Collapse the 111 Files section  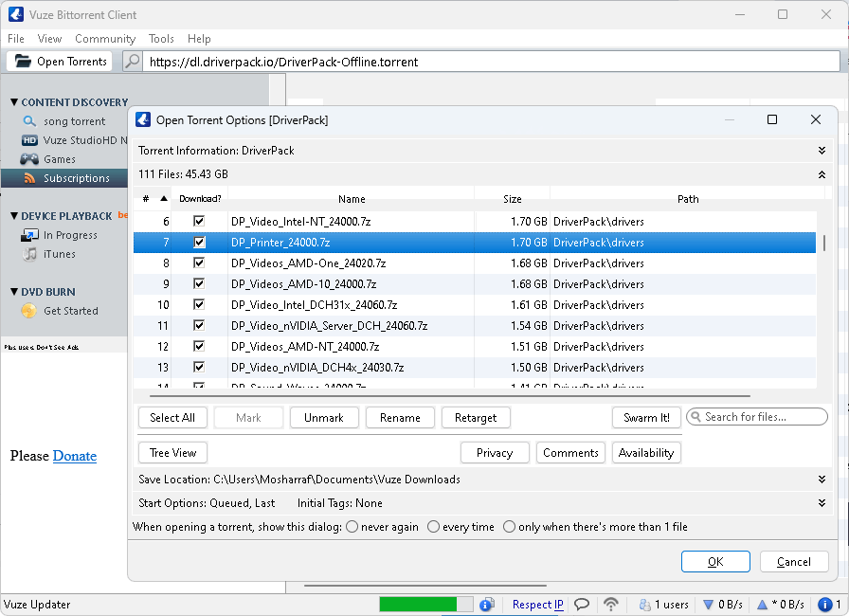click(x=822, y=174)
